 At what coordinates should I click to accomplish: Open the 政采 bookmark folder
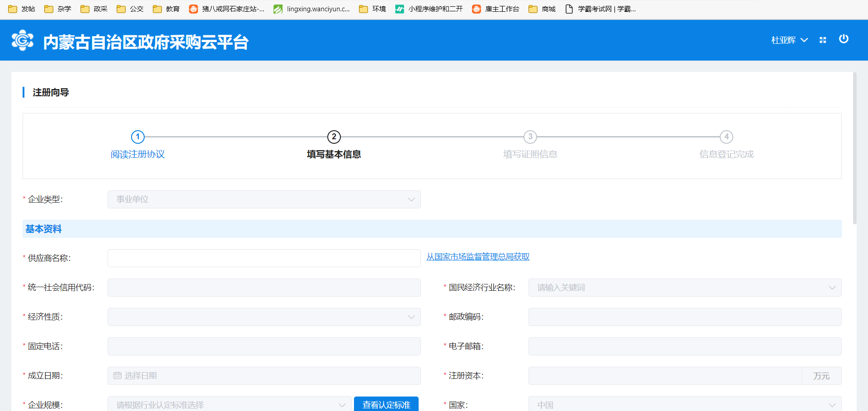point(94,9)
